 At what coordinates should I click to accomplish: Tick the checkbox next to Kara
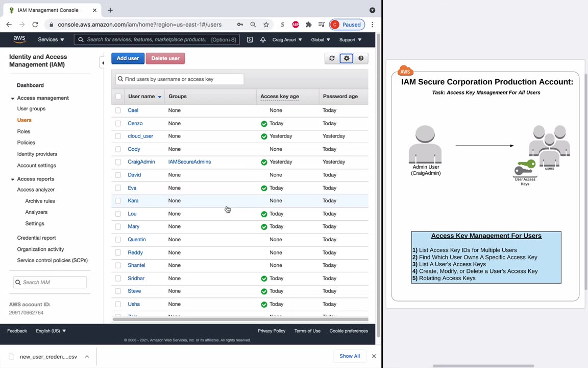tap(118, 200)
